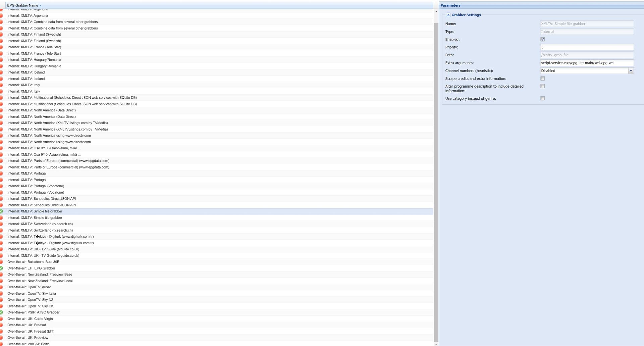The height and width of the screenshot is (346, 644).
Task: Select Over-the-air: UK: Freeview row
Action: point(217,338)
